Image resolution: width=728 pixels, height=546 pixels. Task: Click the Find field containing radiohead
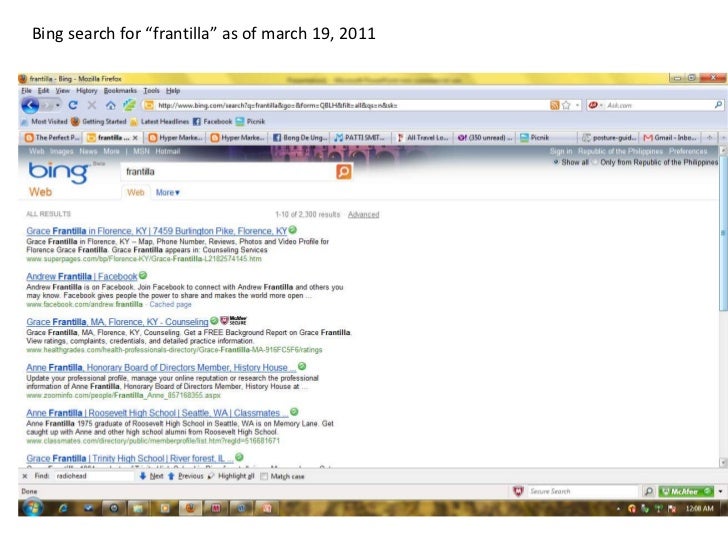[x=94, y=476]
